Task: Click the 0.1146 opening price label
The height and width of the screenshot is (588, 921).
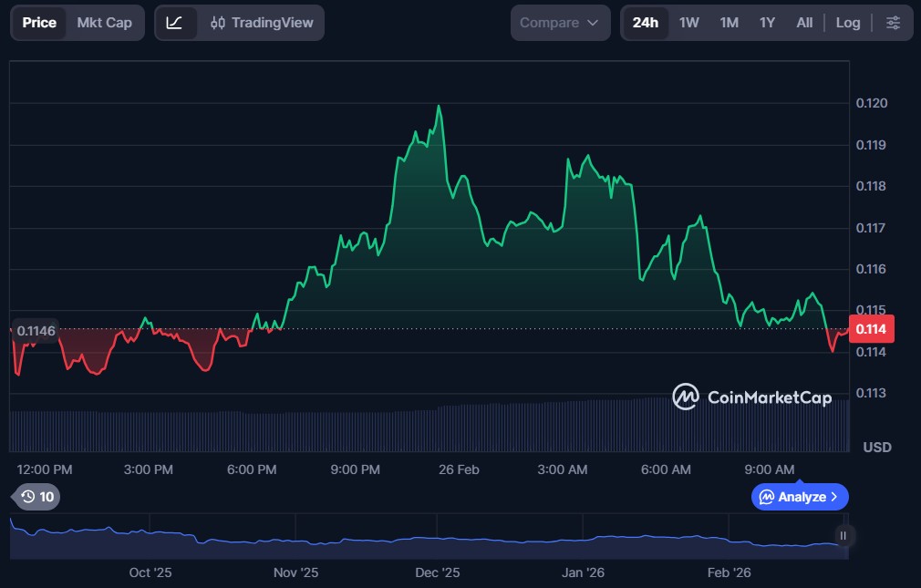Action: (36, 330)
